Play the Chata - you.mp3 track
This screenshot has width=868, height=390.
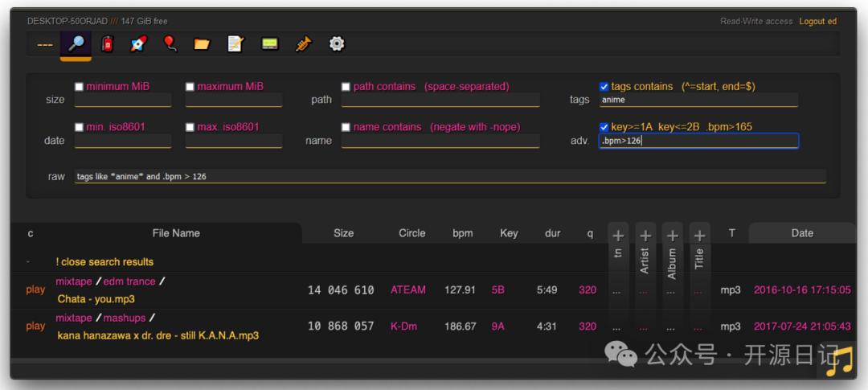pyautogui.click(x=35, y=290)
